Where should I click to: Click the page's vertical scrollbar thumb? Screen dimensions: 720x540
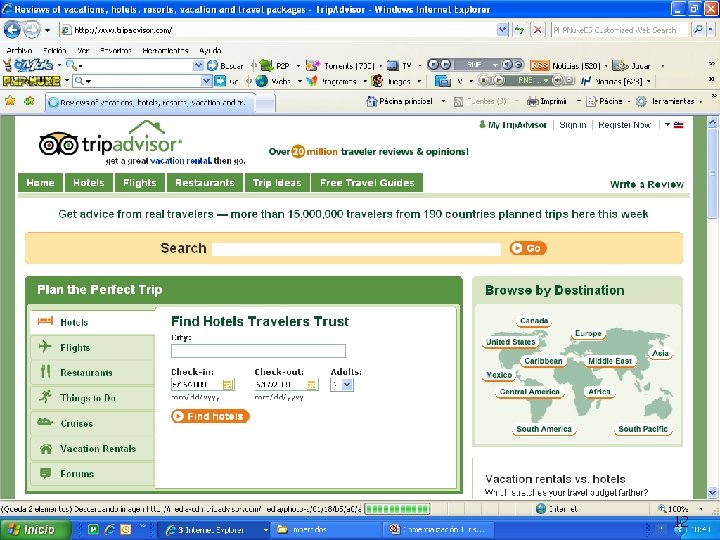(x=712, y=174)
